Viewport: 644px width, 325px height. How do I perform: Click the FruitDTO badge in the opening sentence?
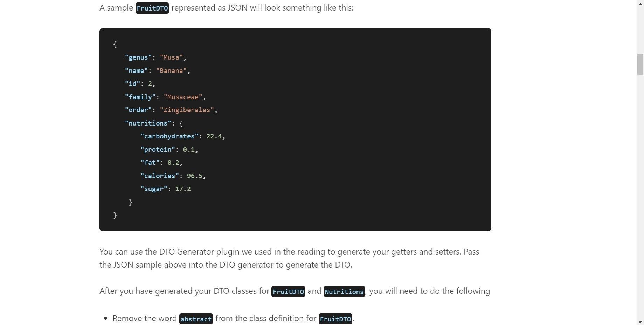[x=152, y=8]
